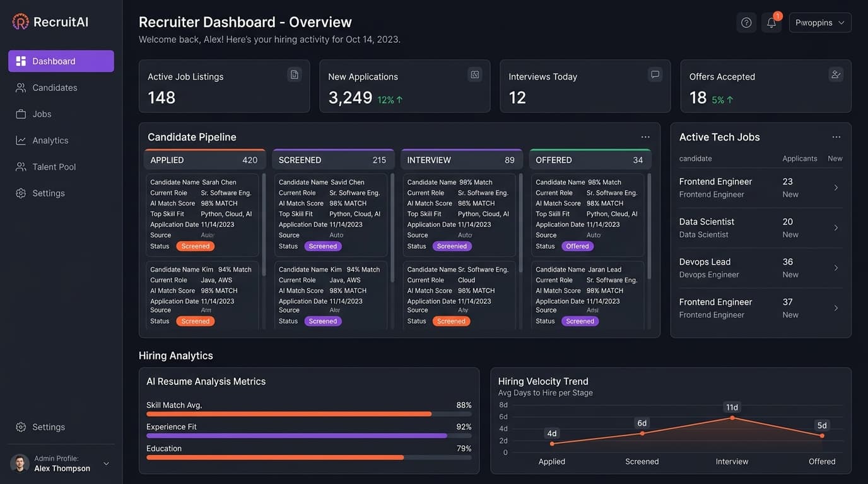The image size is (868, 484).
Task: Open Jaran Lead's candidate card
Action: [x=587, y=296]
